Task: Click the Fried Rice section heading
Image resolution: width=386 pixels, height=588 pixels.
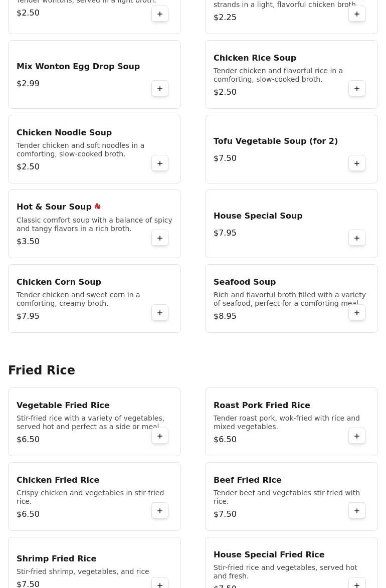Action: pos(42,370)
